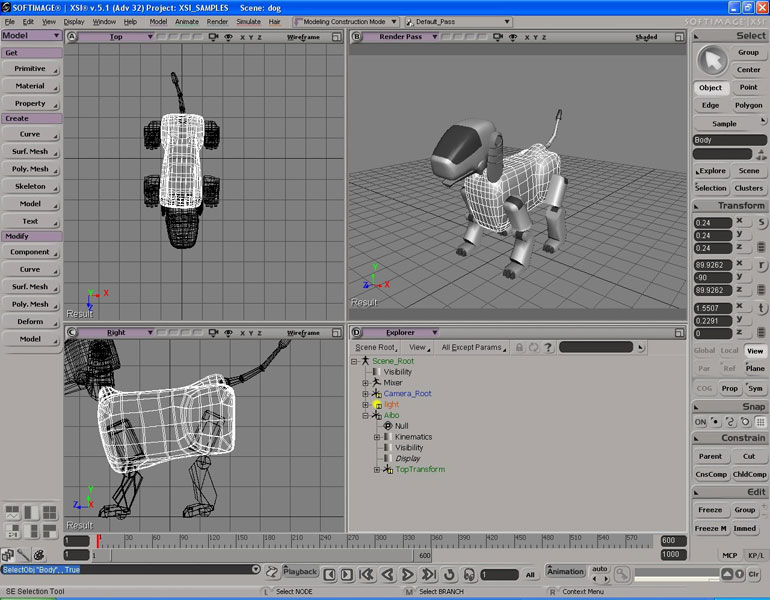The width and height of the screenshot is (770, 600).
Task: Switch to the KP/L tab
Action: pos(756,555)
